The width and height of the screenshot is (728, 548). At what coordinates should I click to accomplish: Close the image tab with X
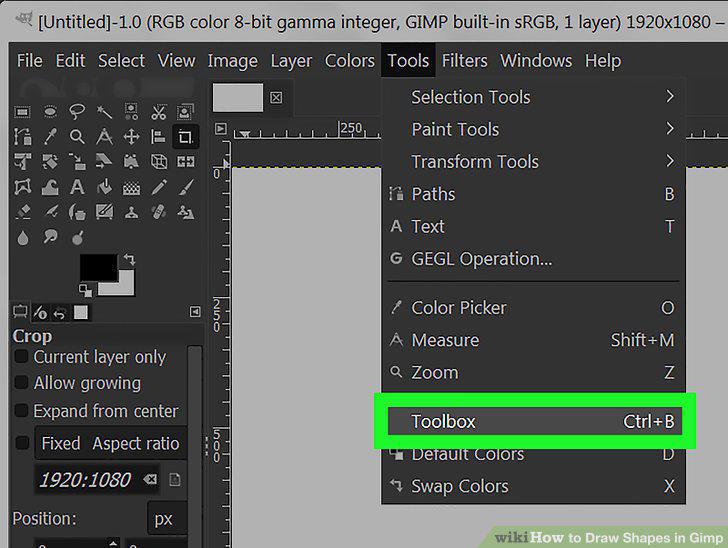276,98
